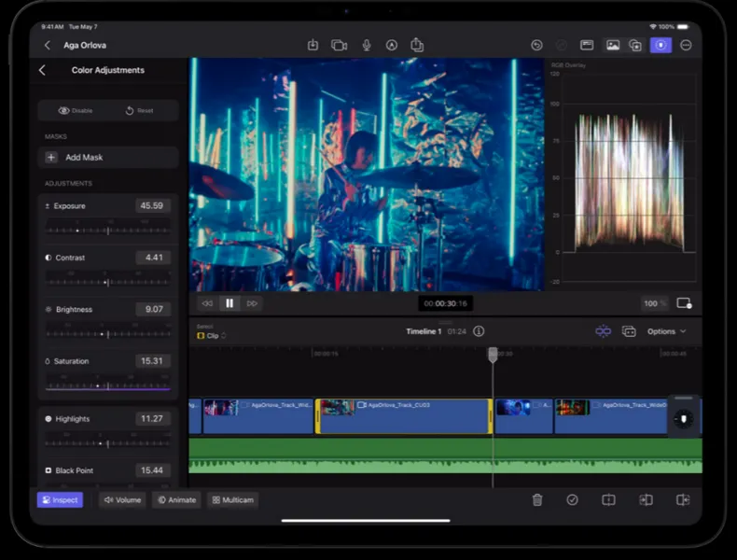
Task: Select the AgaOrlova_Track_Wid... first clip
Action: (258, 416)
